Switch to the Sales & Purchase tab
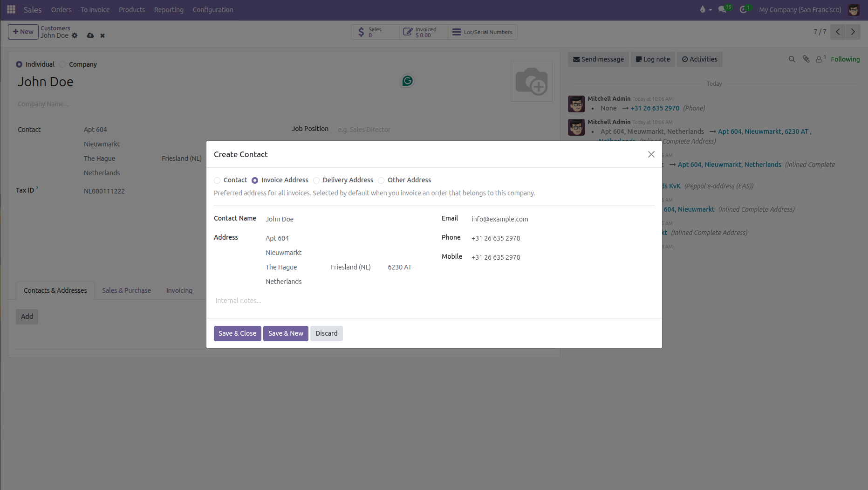Screen dimensions: 868x490 pyautogui.click(x=126, y=290)
